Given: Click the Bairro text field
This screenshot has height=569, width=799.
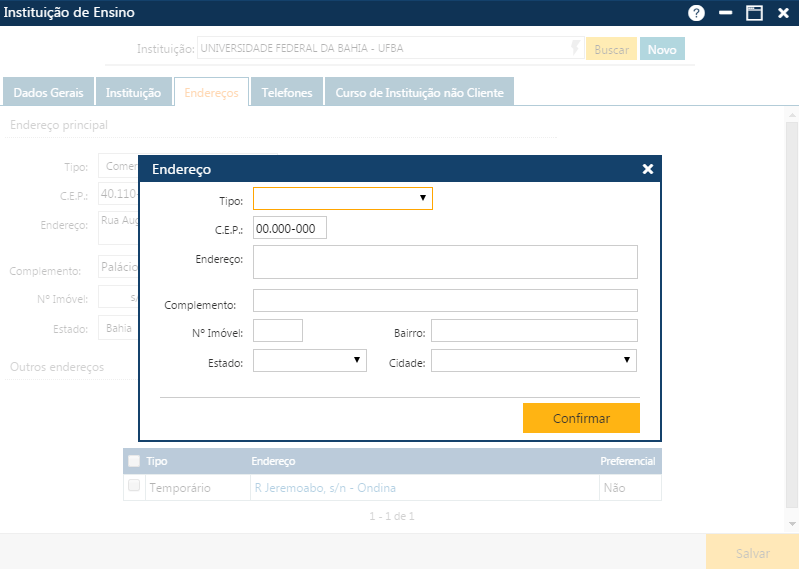Looking at the screenshot, I should click(x=534, y=331).
